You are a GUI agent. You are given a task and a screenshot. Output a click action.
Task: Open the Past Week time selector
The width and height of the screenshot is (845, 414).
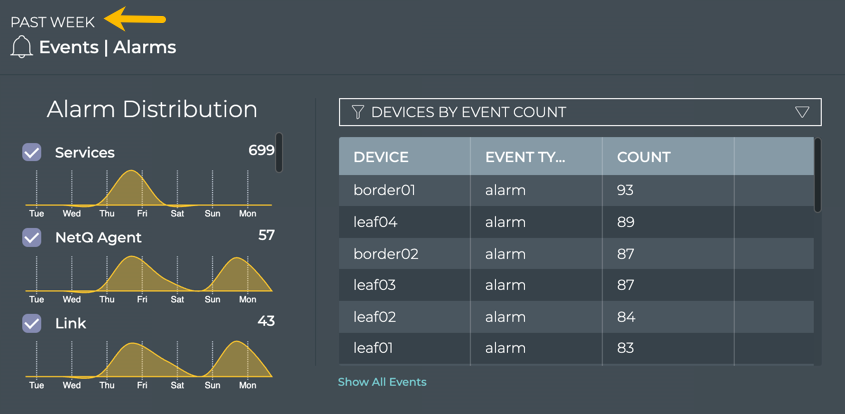point(53,22)
